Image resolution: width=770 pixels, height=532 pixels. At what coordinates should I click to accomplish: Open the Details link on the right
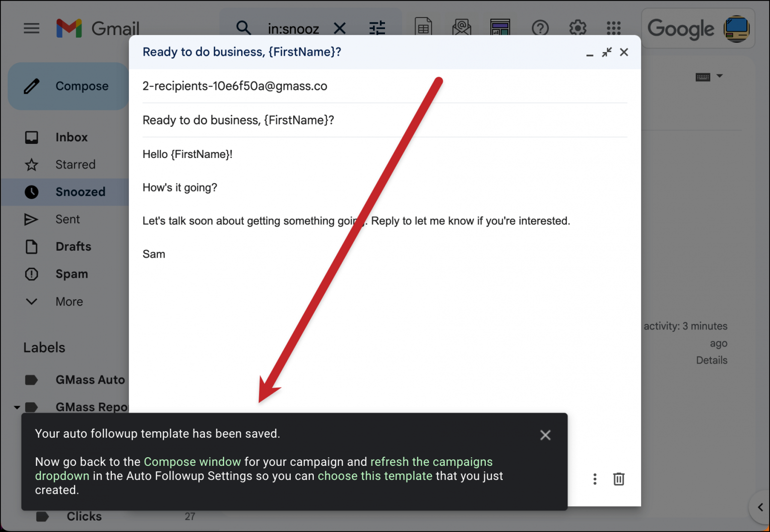[x=711, y=360]
